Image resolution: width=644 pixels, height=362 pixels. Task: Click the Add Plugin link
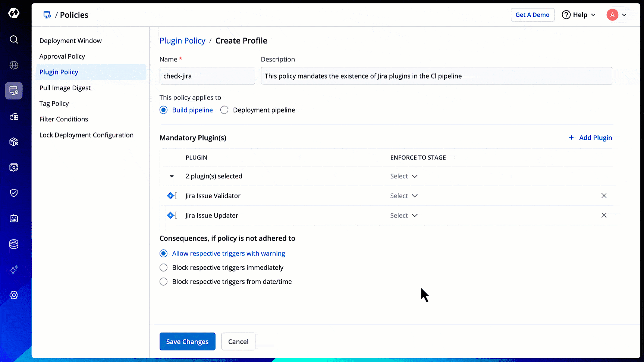(x=590, y=138)
